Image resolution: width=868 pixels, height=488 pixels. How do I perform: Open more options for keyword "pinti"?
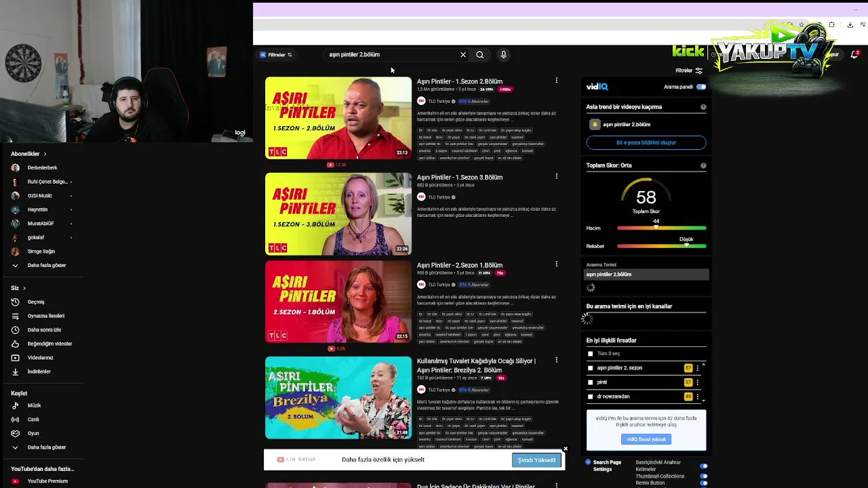(698, 382)
